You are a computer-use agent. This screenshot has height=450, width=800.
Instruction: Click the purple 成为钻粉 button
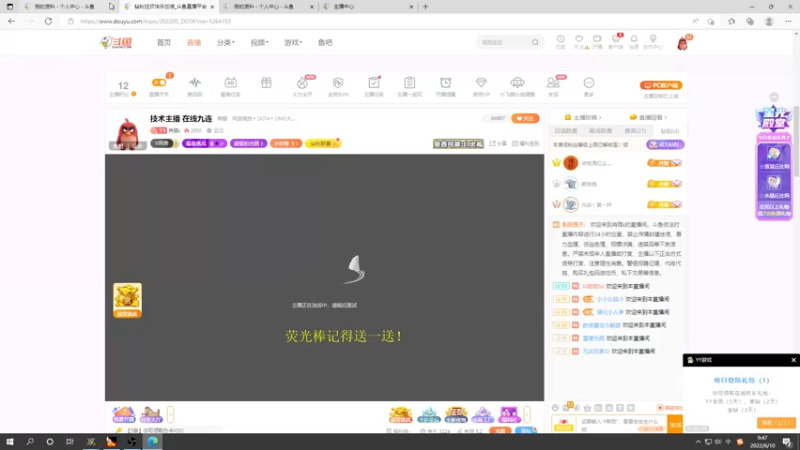click(665, 145)
